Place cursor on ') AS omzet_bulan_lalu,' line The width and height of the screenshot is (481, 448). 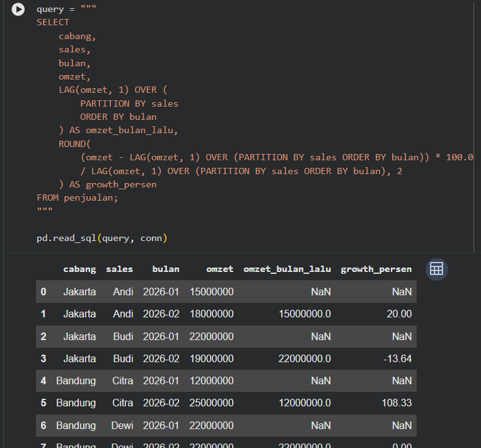pyautogui.click(x=119, y=131)
